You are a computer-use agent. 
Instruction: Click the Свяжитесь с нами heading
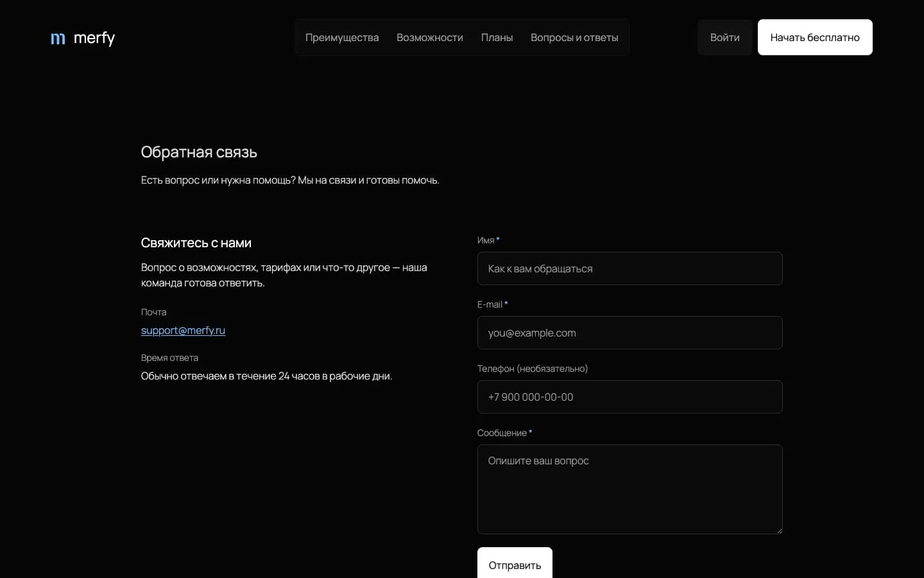click(x=196, y=243)
